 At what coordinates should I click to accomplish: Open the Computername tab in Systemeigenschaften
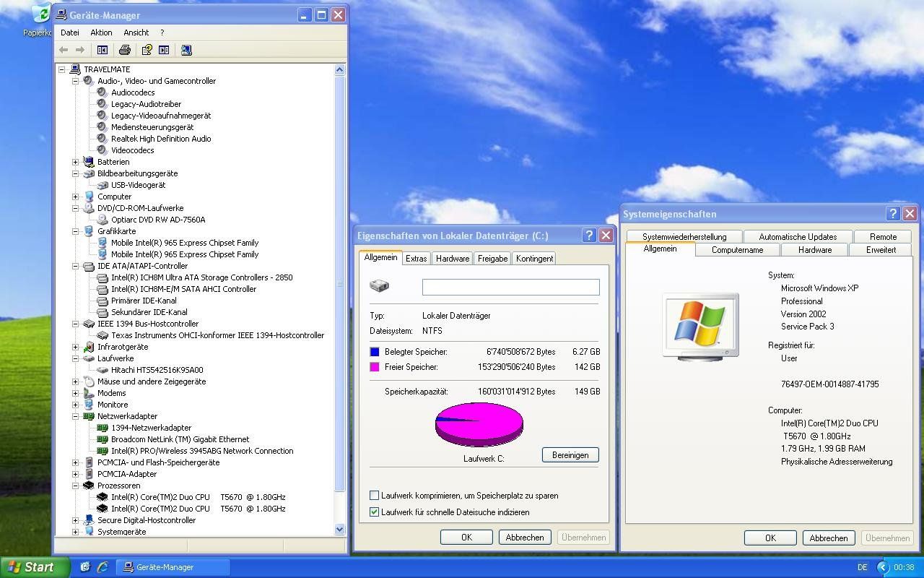[x=737, y=250]
